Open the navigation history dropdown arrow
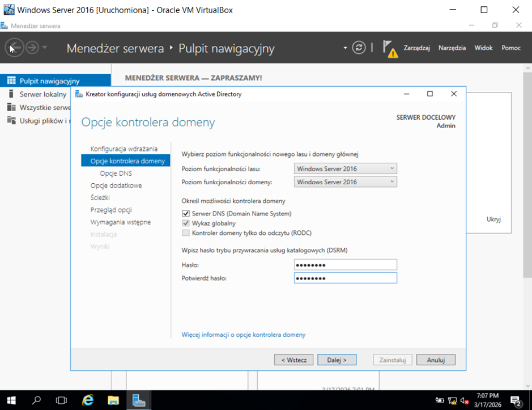Screen dimensions: 532x410 coord(45,48)
